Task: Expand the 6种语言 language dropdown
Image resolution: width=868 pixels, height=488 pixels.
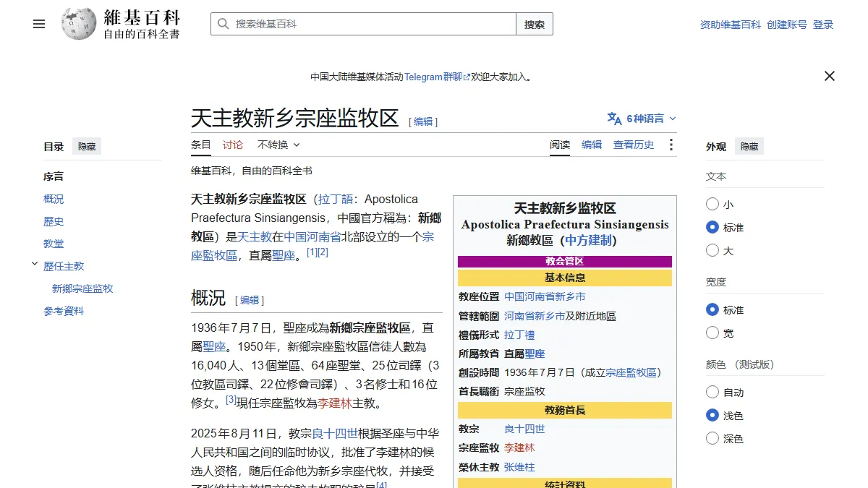Action: (642, 119)
